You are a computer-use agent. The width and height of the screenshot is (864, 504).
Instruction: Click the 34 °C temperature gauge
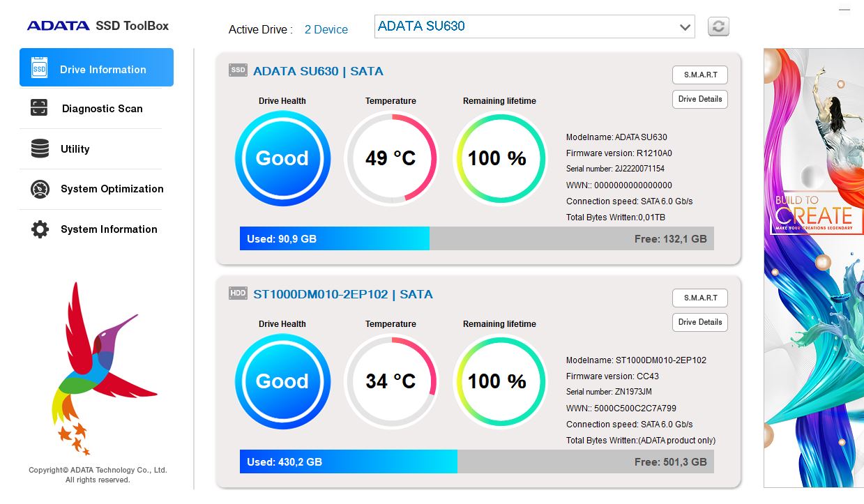pyautogui.click(x=391, y=381)
